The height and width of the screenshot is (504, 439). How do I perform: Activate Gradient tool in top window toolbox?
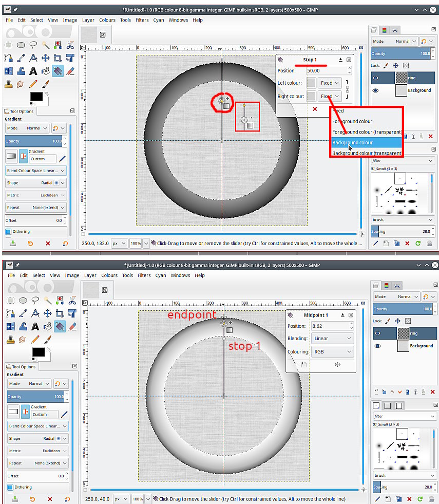click(58, 71)
